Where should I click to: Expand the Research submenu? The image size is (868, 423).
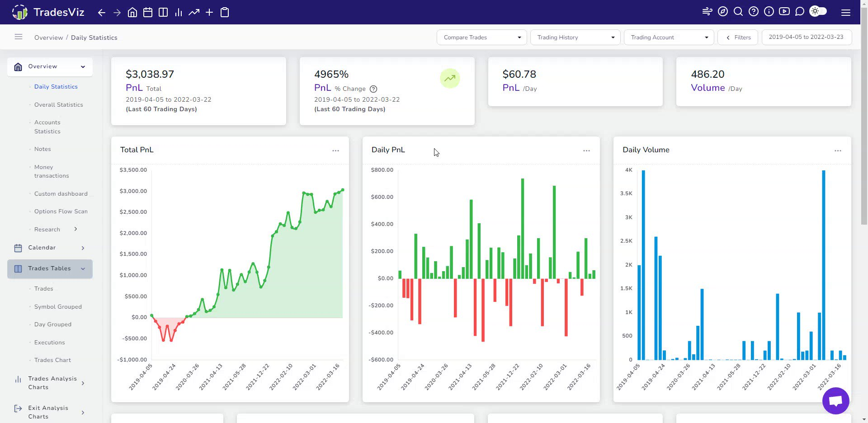[75, 229]
